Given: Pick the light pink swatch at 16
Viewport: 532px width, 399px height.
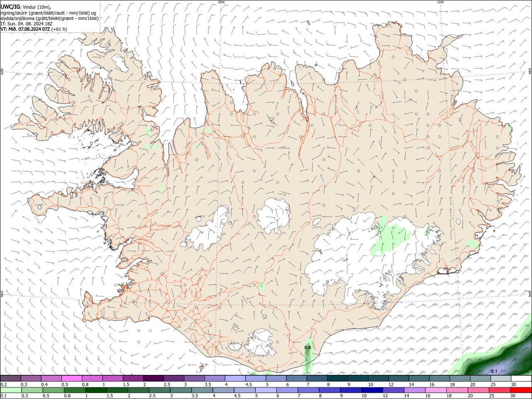Looking at the screenshot, I should [436, 390].
